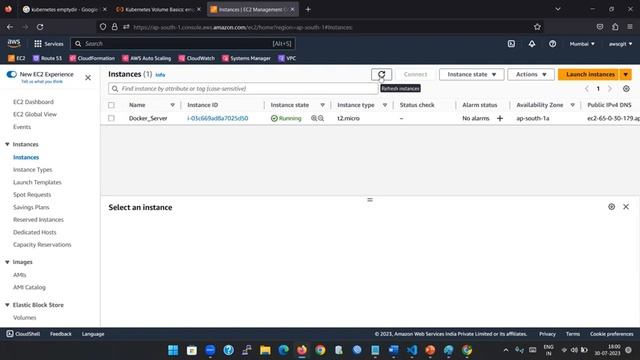Collapse Images sidebar section
Viewport: 640px width, 360px height.
point(7,262)
